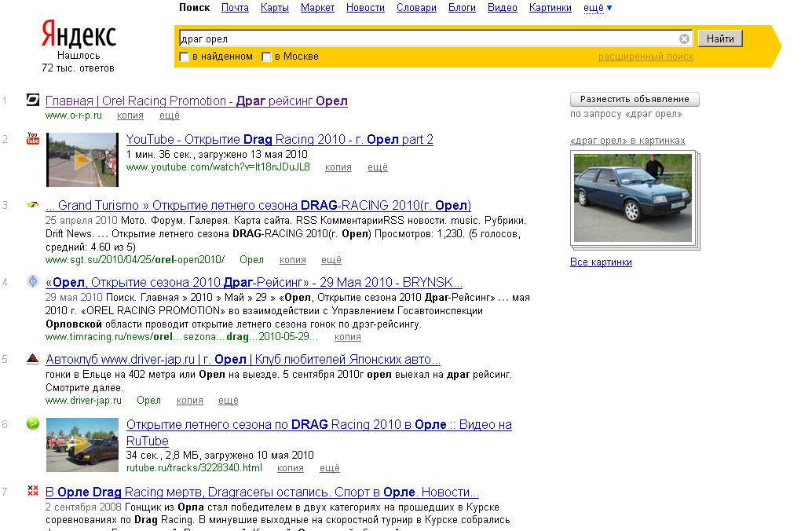Open 'копия' of rutube.ru result
812x531 pixels.
[x=290, y=468]
